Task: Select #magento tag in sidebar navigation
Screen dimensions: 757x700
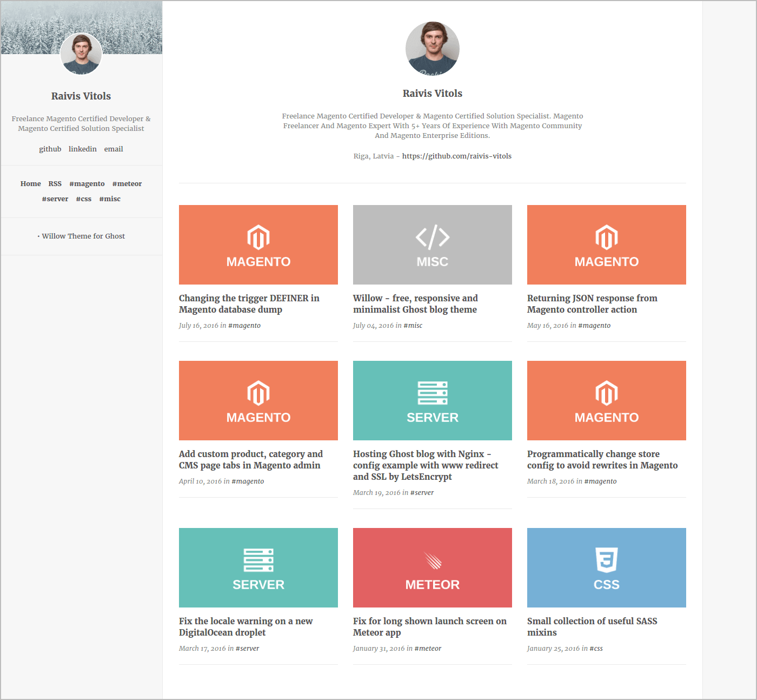Action: tap(87, 183)
